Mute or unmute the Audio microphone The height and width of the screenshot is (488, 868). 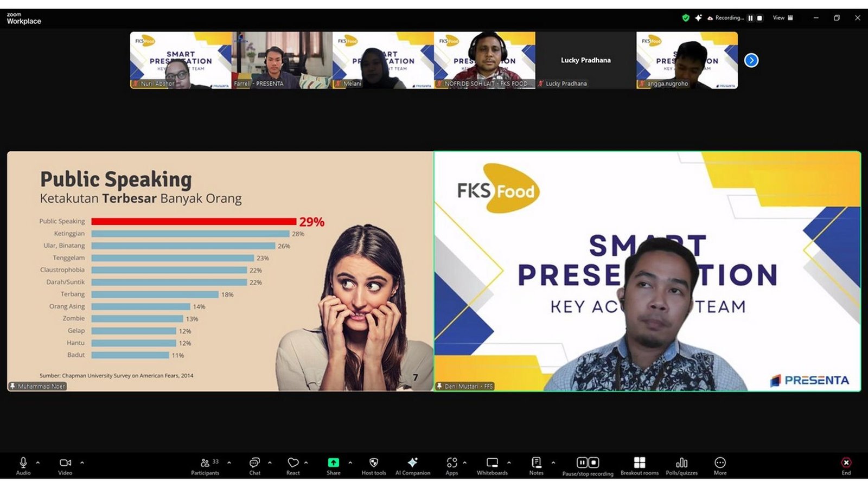[x=23, y=466]
